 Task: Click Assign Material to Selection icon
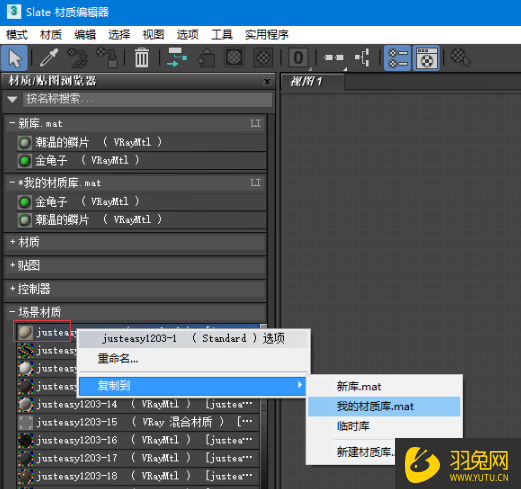(x=107, y=58)
